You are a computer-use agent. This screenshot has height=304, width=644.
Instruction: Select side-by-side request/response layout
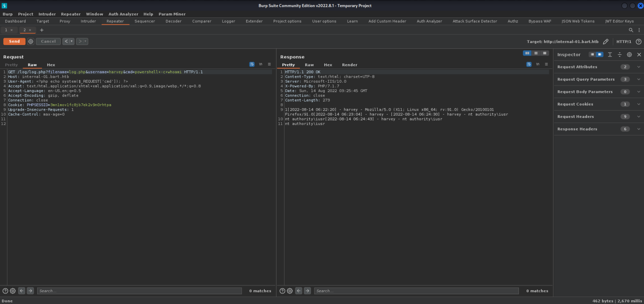(527, 53)
